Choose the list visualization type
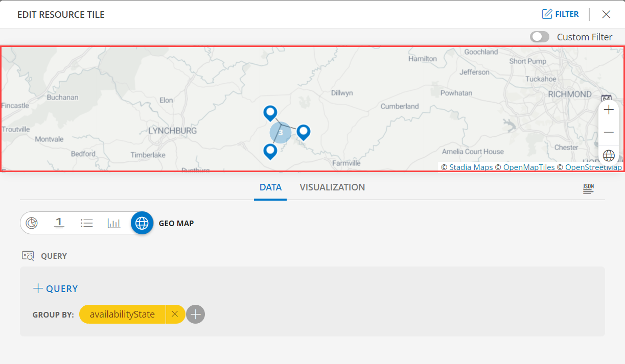 pos(87,223)
